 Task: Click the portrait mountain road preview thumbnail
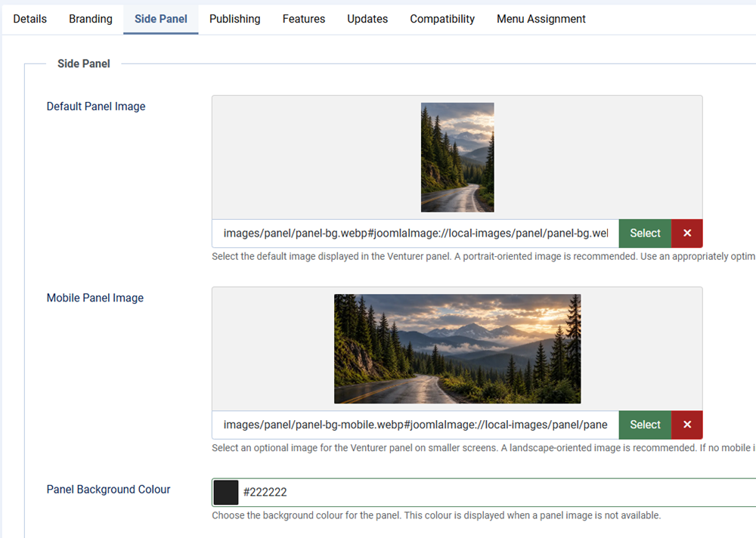(x=457, y=157)
